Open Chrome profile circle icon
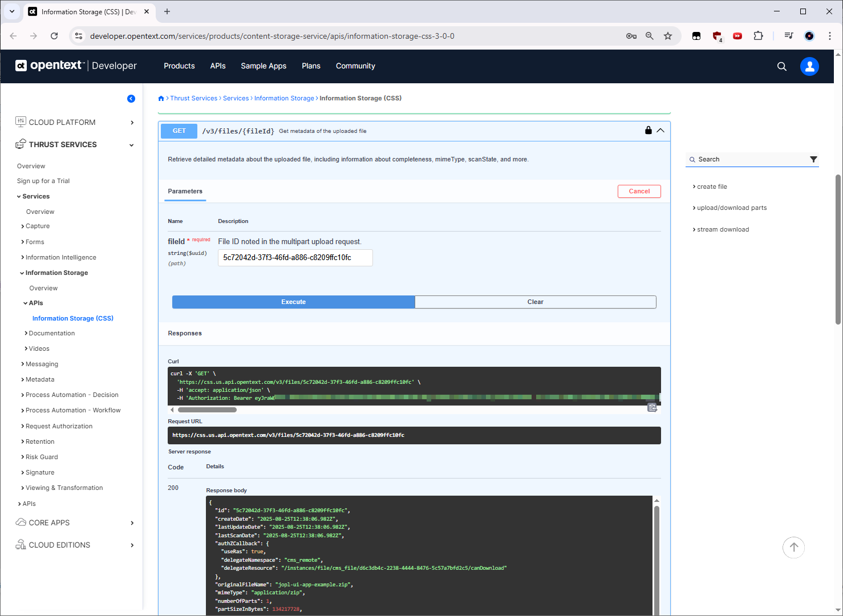Screen dimensions: 843x616 tap(809, 36)
